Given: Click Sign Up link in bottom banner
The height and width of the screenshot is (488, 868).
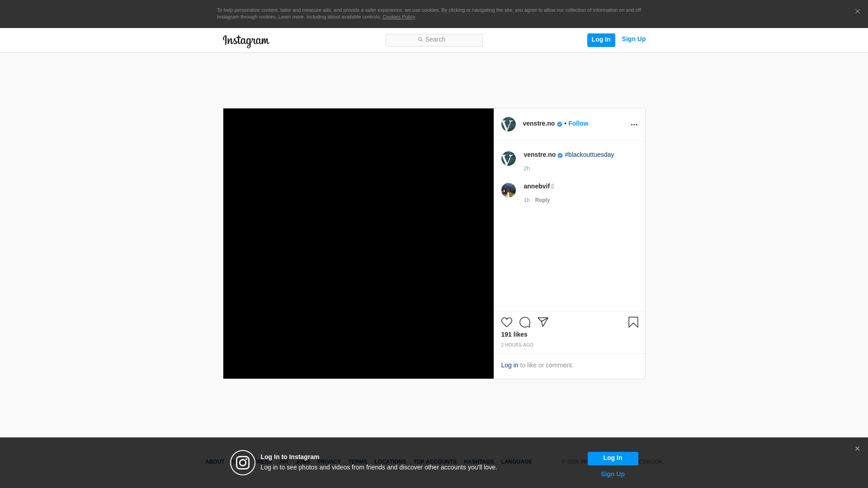Looking at the screenshot, I should [x=613, y=474].
